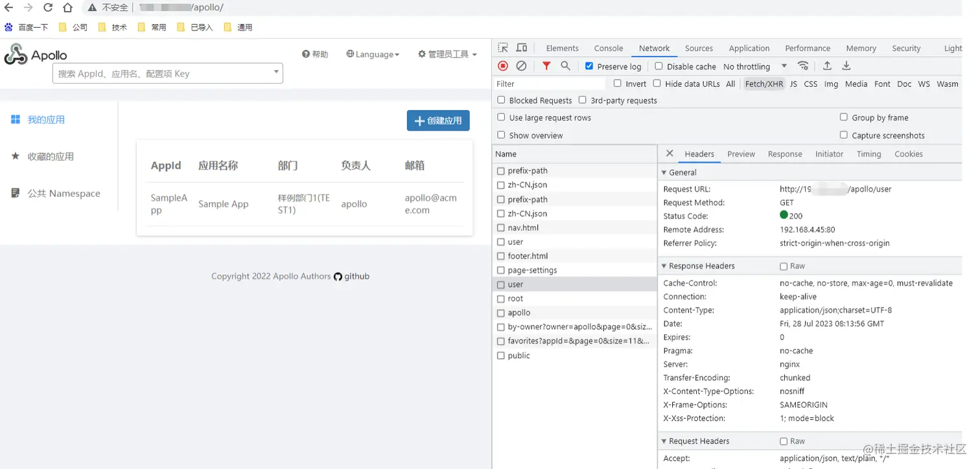Screen dimensions: 980x469
Task: Enable the Disable cache checkbox
Action: (659, 65)
